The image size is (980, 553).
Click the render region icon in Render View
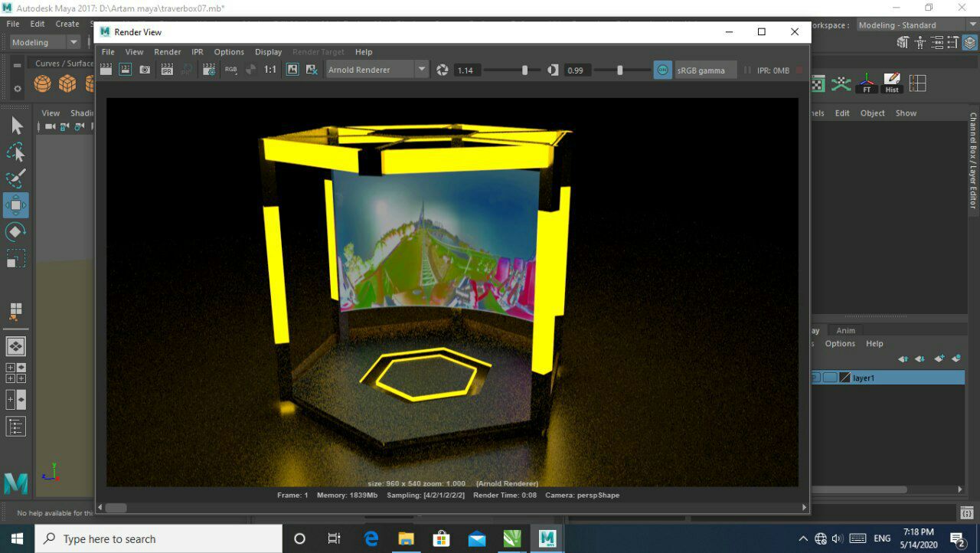point(125,70)
